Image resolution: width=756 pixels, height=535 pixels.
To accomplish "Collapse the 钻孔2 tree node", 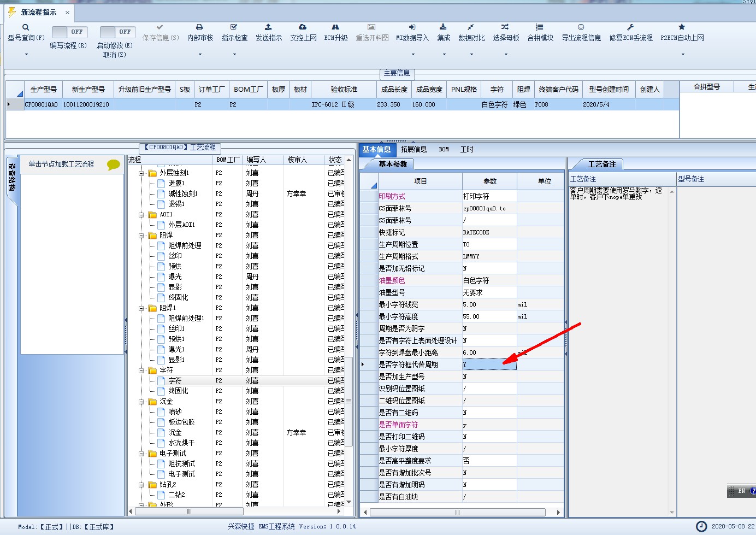I will point(142,485).
